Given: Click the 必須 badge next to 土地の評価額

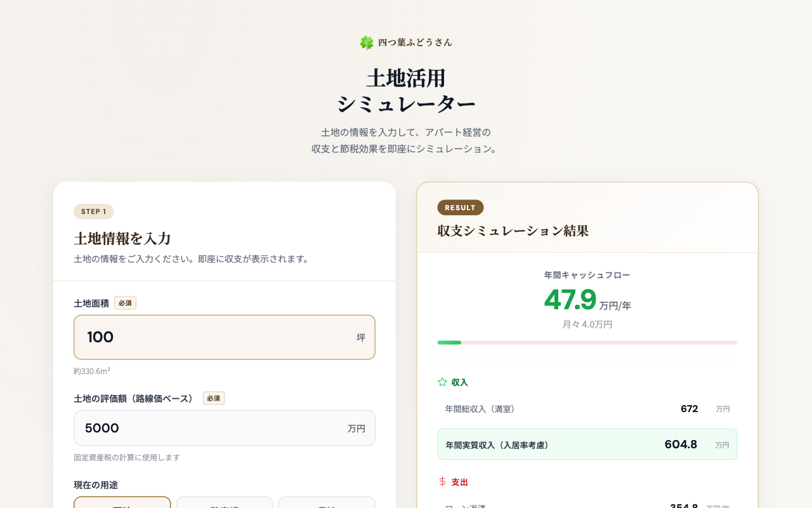Looking at the screenshot, I should tap(213, 398).
